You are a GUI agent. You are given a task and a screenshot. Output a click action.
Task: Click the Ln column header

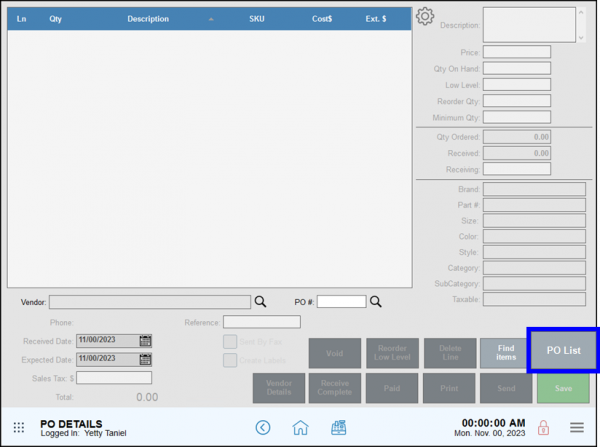(x=21, y=19)
